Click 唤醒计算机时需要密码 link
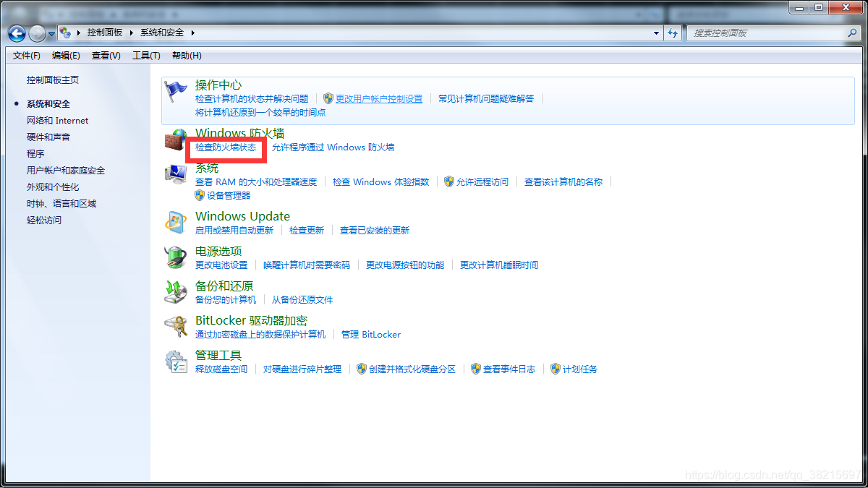Image resolution: width=868 pixels, height=488 pixels. click(x=307, y=265)
